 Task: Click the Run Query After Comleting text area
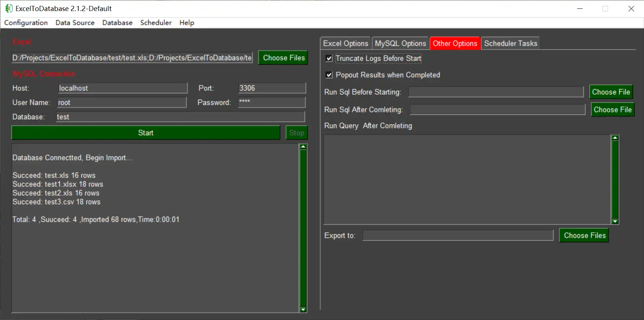point(467,179)
